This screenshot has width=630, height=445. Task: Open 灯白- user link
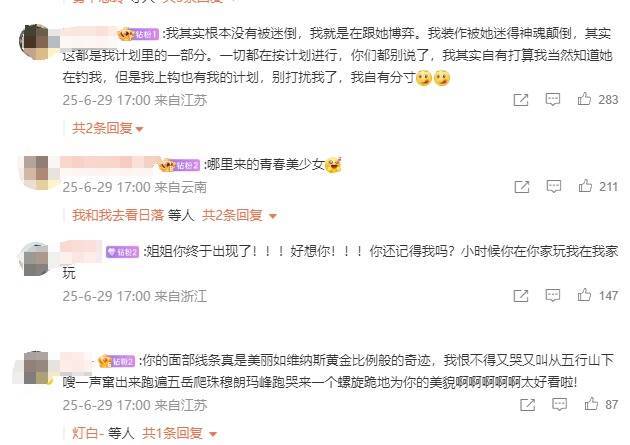pyautogui.click(x=88, y=433)
